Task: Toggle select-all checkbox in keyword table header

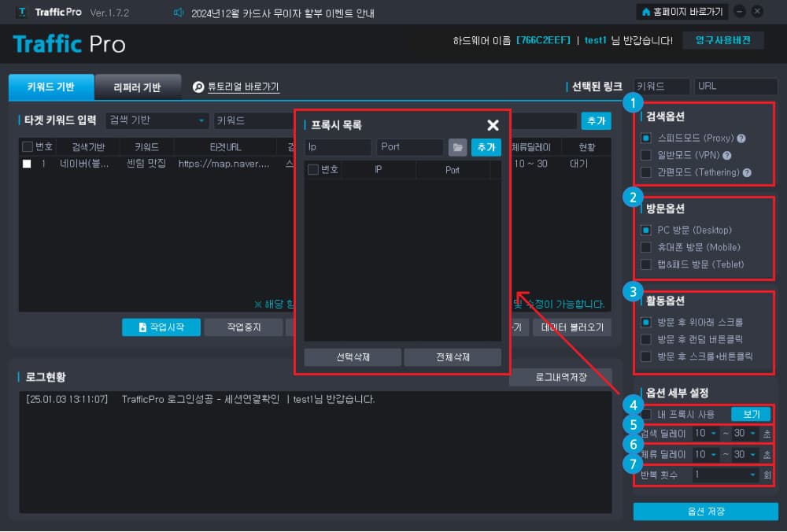Action: coord(28,146)
